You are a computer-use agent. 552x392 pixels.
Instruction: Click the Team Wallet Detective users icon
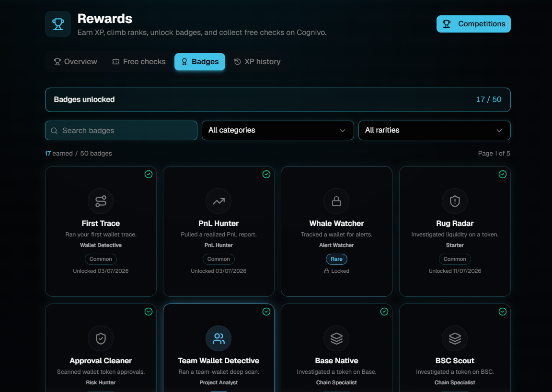(218, 338)
